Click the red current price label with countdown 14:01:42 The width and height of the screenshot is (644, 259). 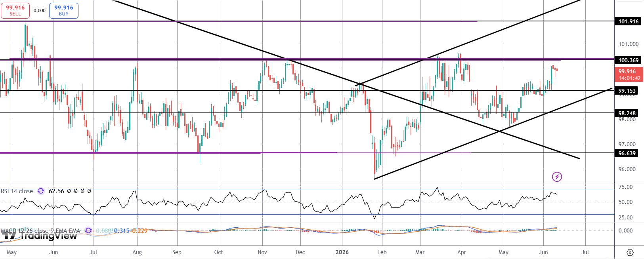coord(629,74)
